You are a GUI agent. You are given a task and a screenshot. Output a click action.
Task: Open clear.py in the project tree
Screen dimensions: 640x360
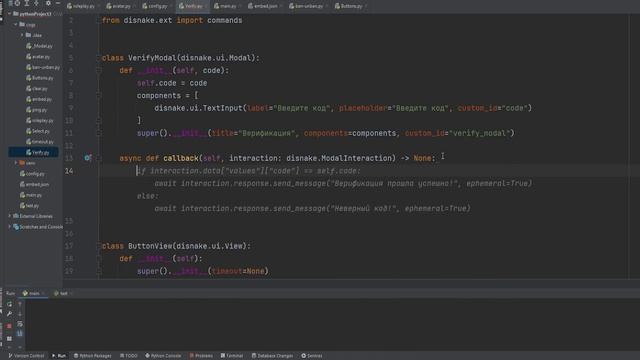click(37, 89)
